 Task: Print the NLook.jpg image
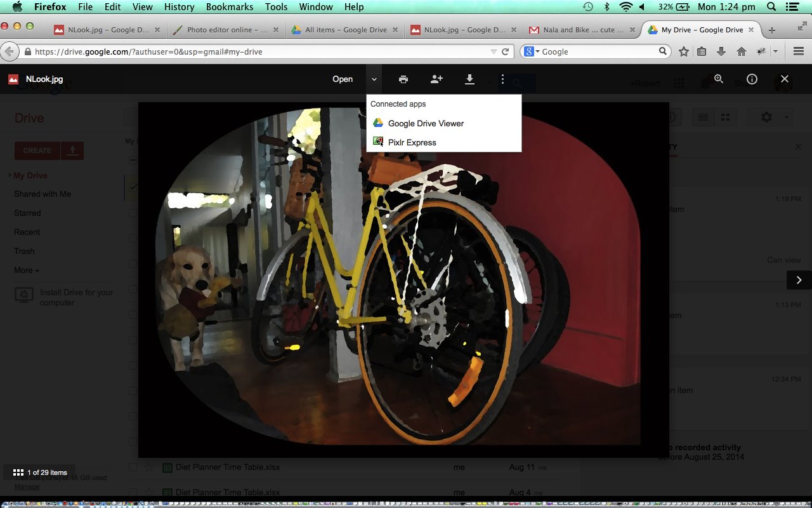403,79
